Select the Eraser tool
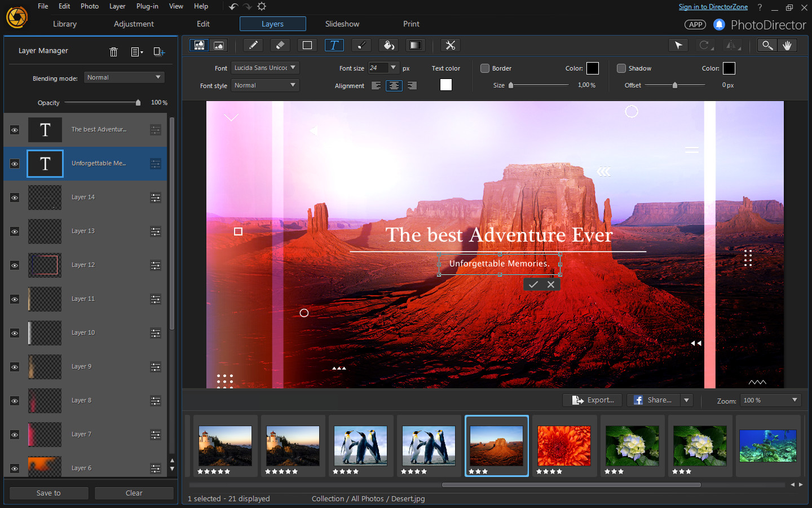 coord(280,45)
